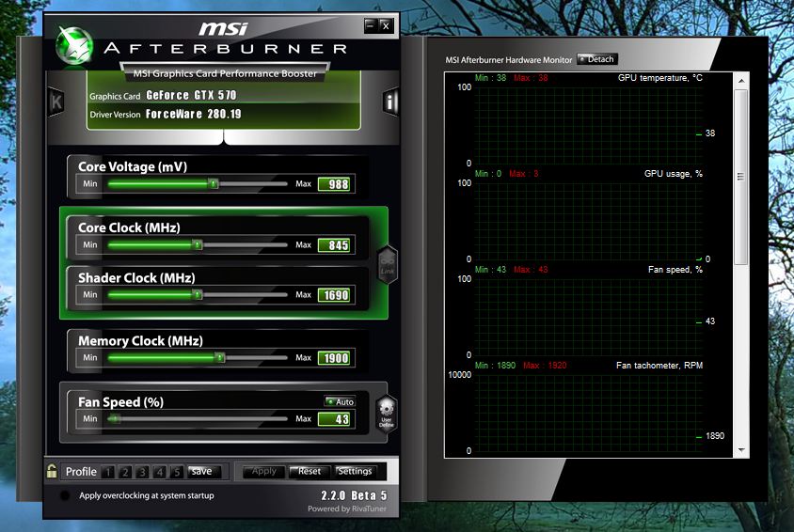Viewport: 794px width, 532px height.
Task: Click the Shader Clock slider handle
Action: point(198,295)
